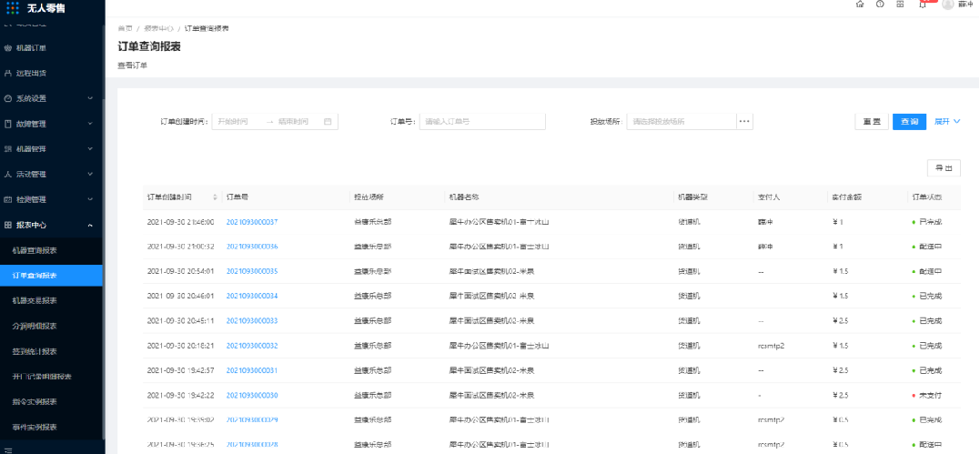Click 未支付 status of order 2021093000030

pyautogui.click(x=930, y=395)
